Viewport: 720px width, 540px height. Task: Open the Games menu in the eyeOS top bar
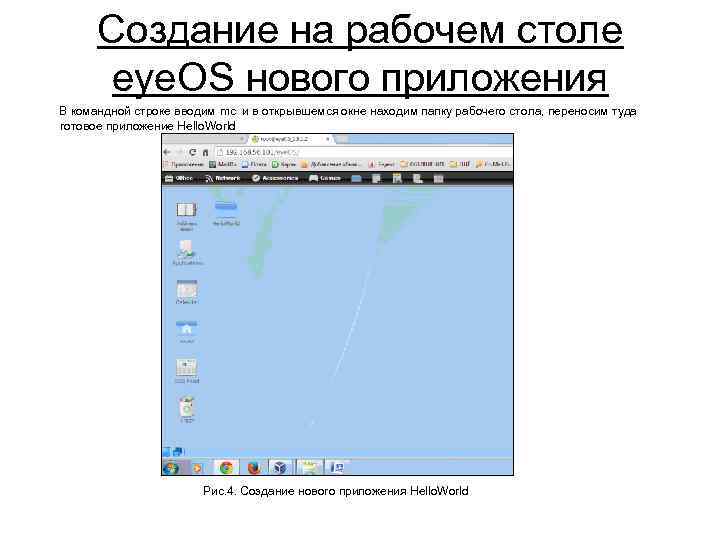(325, 178)
